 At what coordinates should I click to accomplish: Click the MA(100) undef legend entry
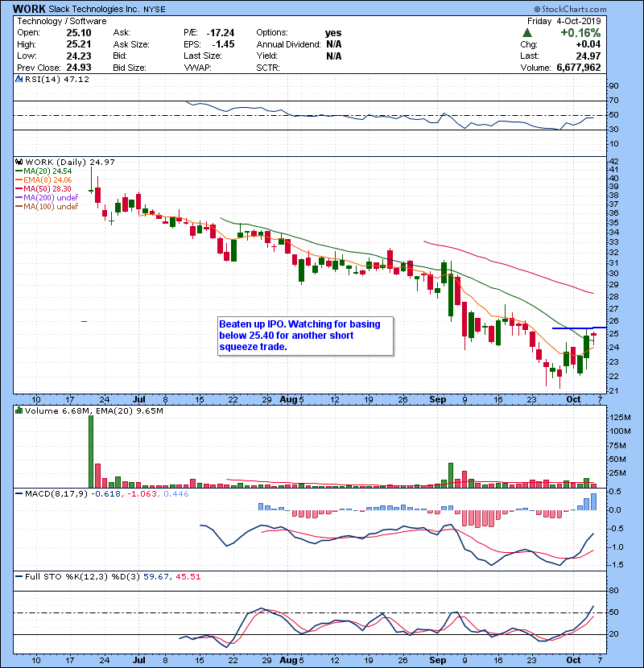[47, 207]
